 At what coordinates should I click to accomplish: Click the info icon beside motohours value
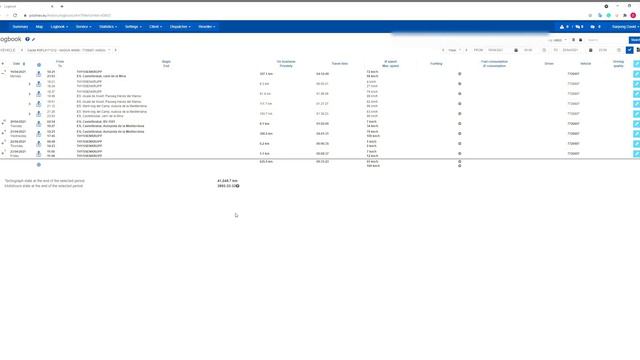coord(238,186)
